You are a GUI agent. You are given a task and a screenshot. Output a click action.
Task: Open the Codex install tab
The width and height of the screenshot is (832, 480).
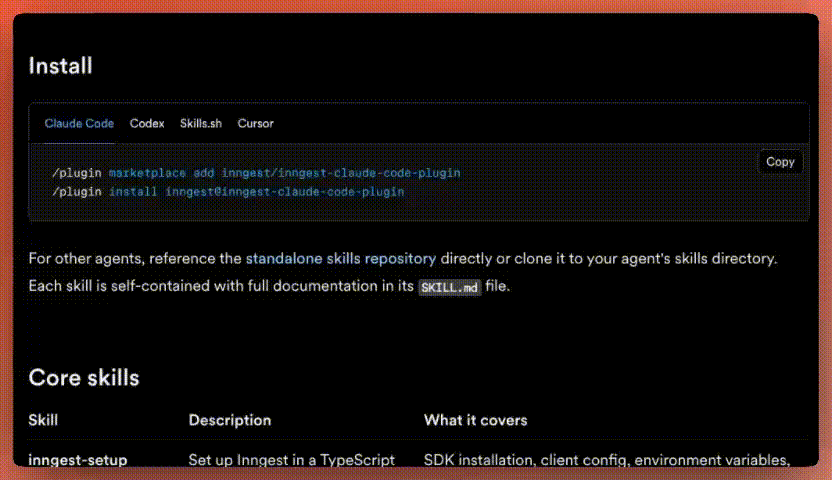click(147, 124)
